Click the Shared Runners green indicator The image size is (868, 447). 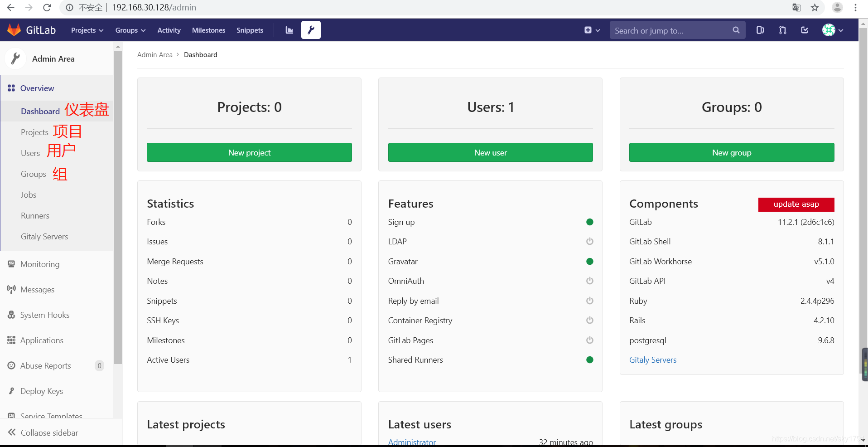pyautogui.click(x=589, y=360)
